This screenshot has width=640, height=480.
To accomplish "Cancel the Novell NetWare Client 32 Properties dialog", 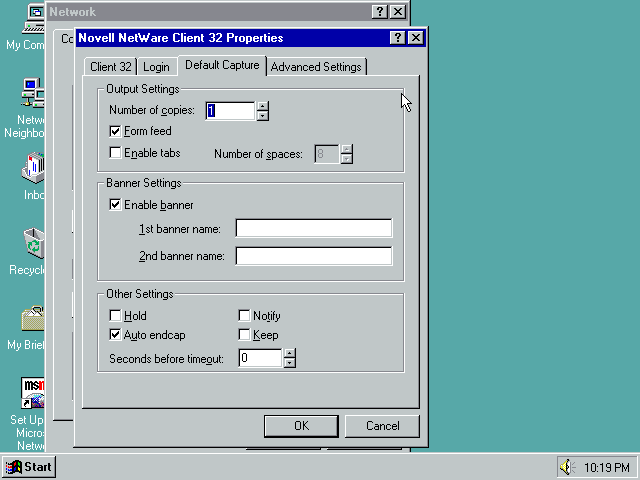I will 382,426.
